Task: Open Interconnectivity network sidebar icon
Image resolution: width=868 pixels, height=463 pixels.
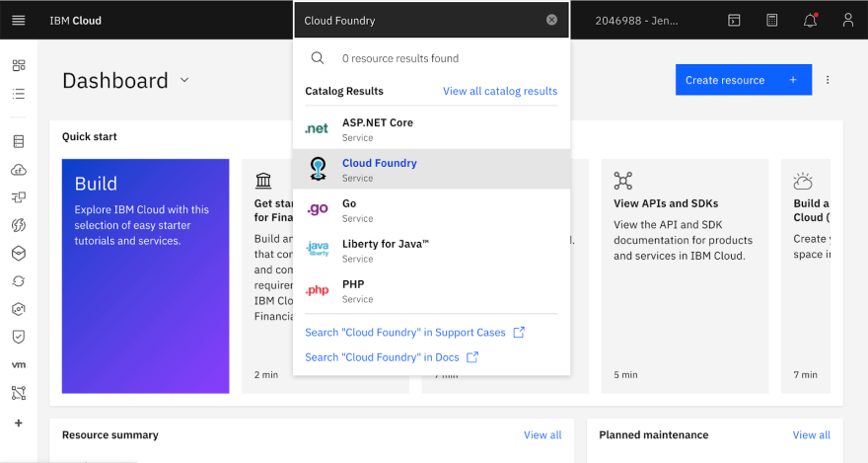Action: tap(19, 393)
